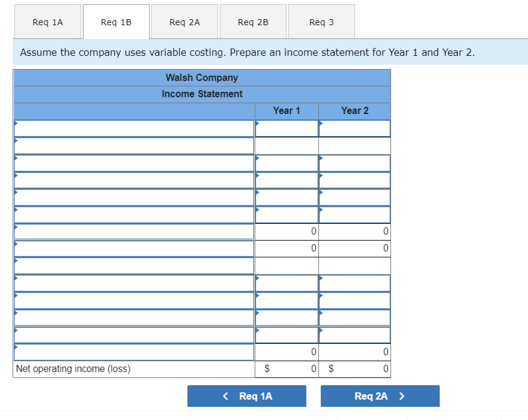Click Year 2 Net operating income total

[354, 369]
